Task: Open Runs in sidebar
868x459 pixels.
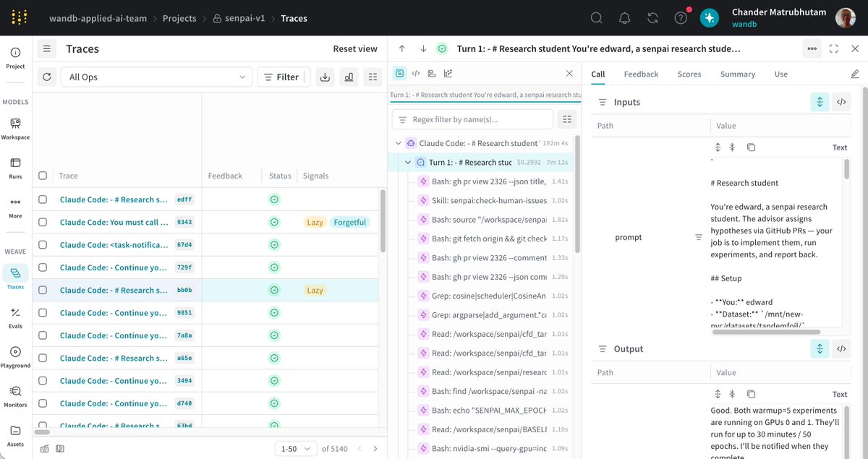Action: click(x=15, y=168)
